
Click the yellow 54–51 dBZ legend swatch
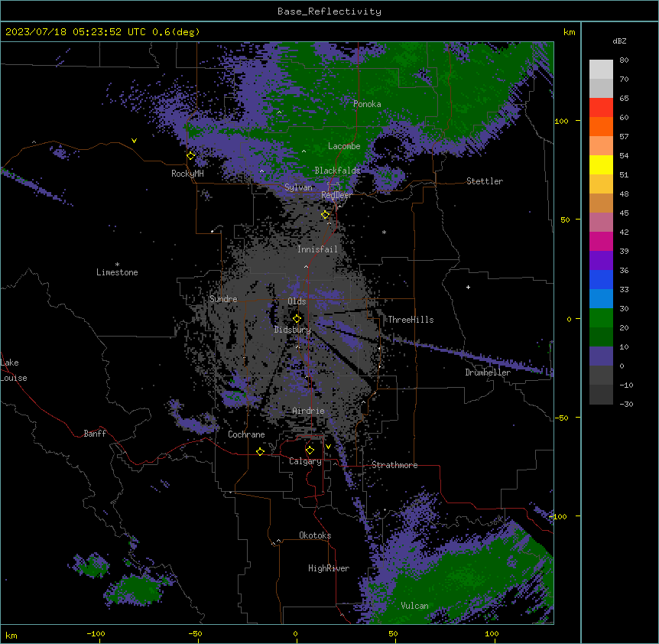pos(601,164)
